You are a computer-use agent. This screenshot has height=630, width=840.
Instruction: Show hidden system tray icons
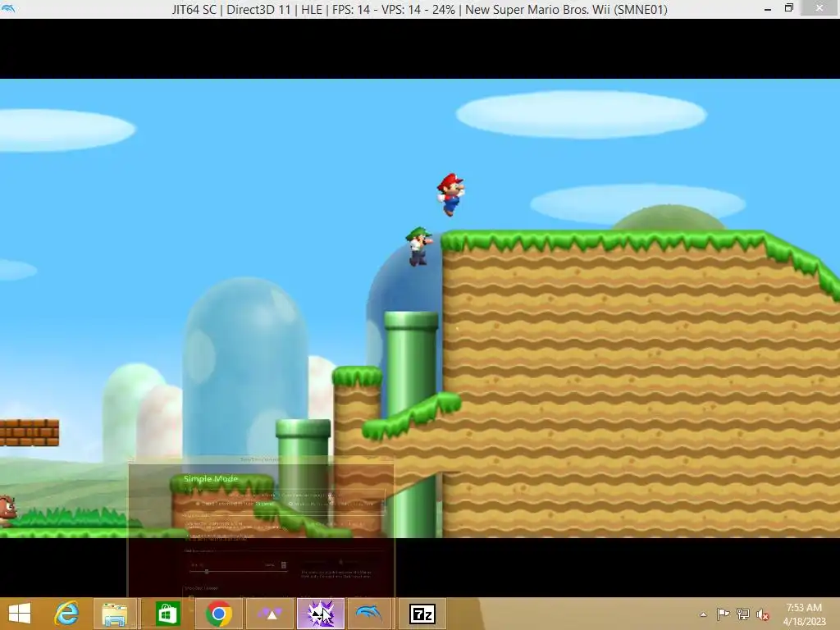(x=703, y=614)
